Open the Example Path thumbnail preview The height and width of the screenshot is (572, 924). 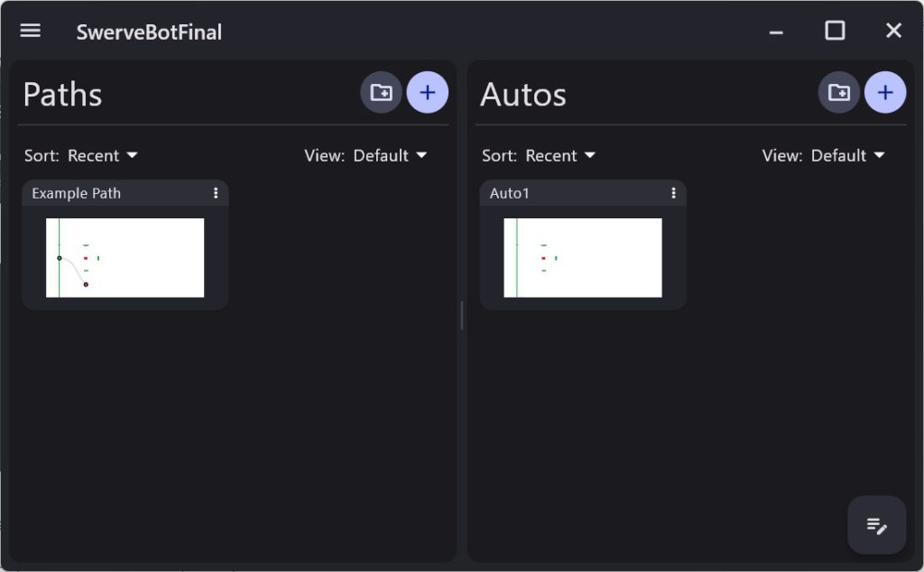[x=125, y=258]
